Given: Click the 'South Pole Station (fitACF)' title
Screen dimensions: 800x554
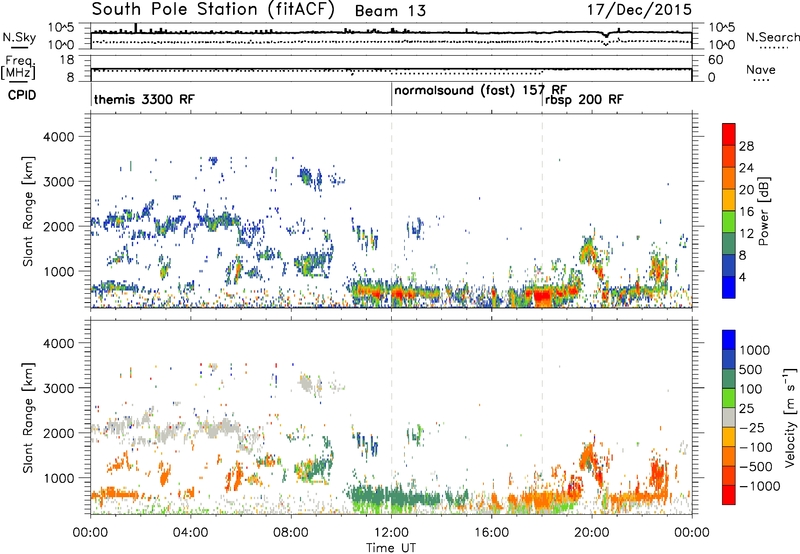Looking at the screenshot, I should coord(213,10).
